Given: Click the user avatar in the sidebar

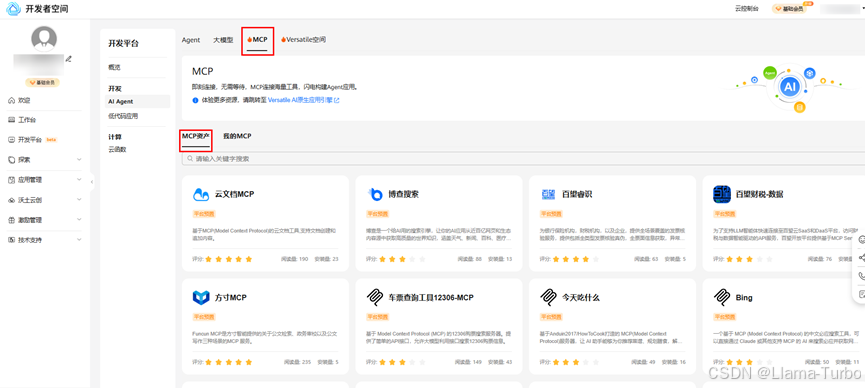Looking at the screenshot, I should click(x=44, y=39).
